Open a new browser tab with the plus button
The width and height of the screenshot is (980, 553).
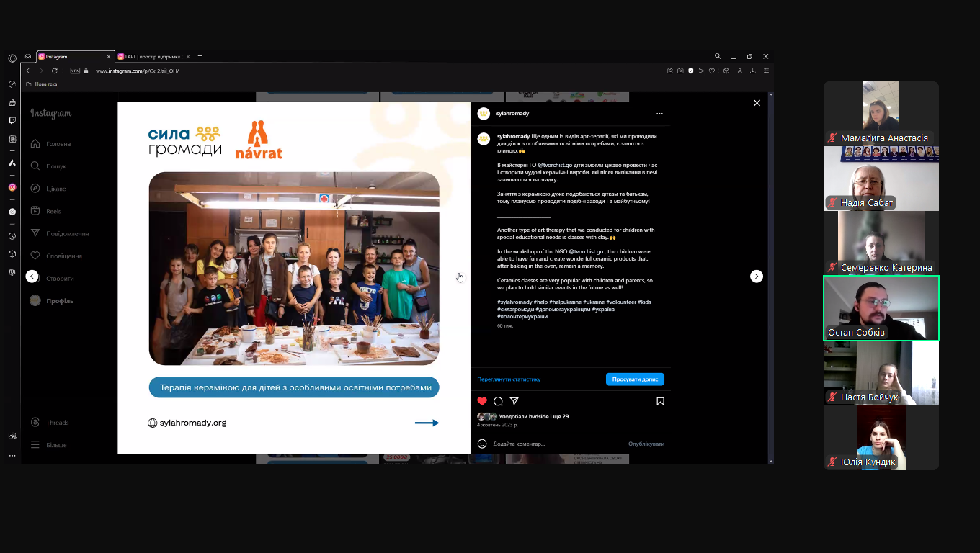click(200, 56)
